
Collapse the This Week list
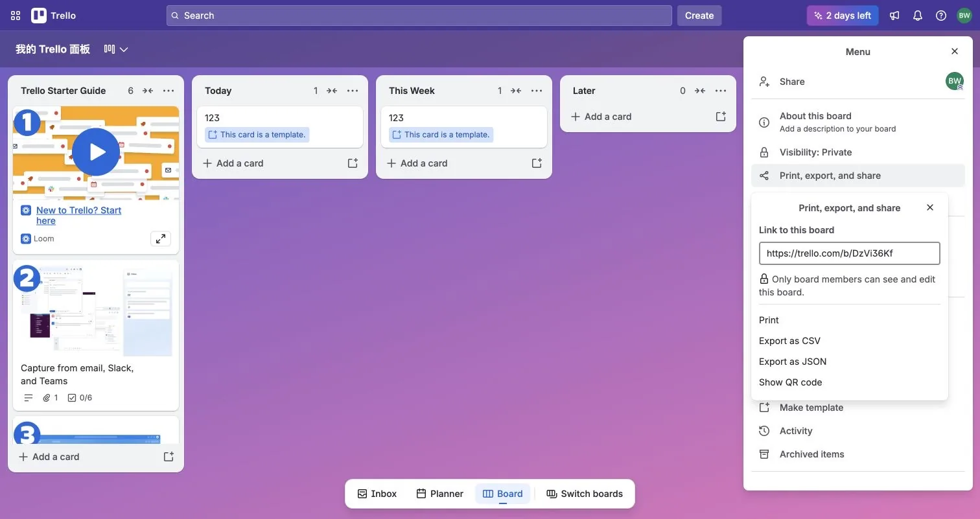click(516, 91)
